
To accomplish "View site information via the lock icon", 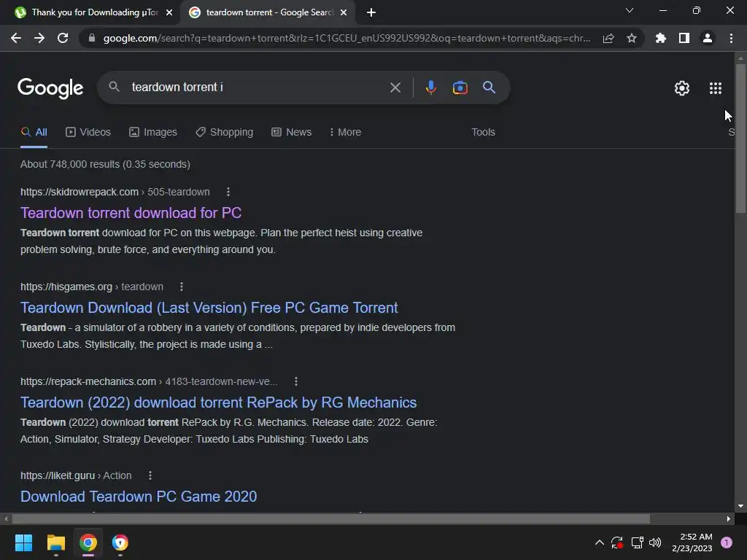I will (92, 38).
